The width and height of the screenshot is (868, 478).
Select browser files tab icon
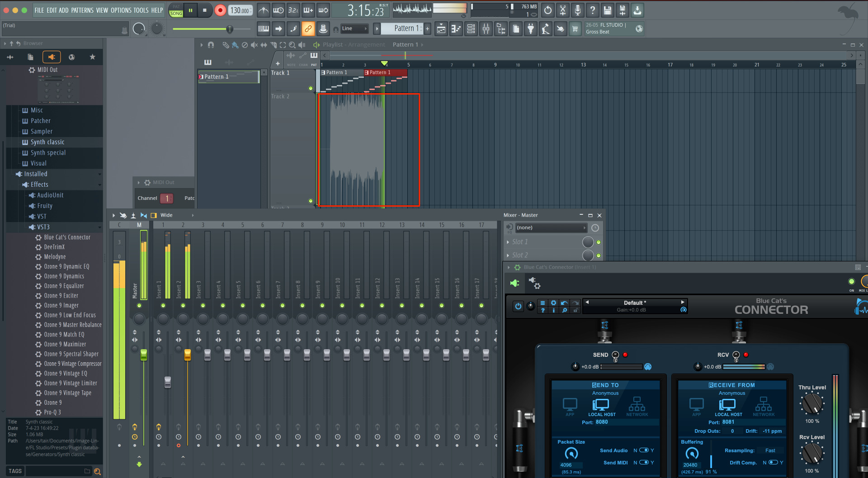pos(30,57)
